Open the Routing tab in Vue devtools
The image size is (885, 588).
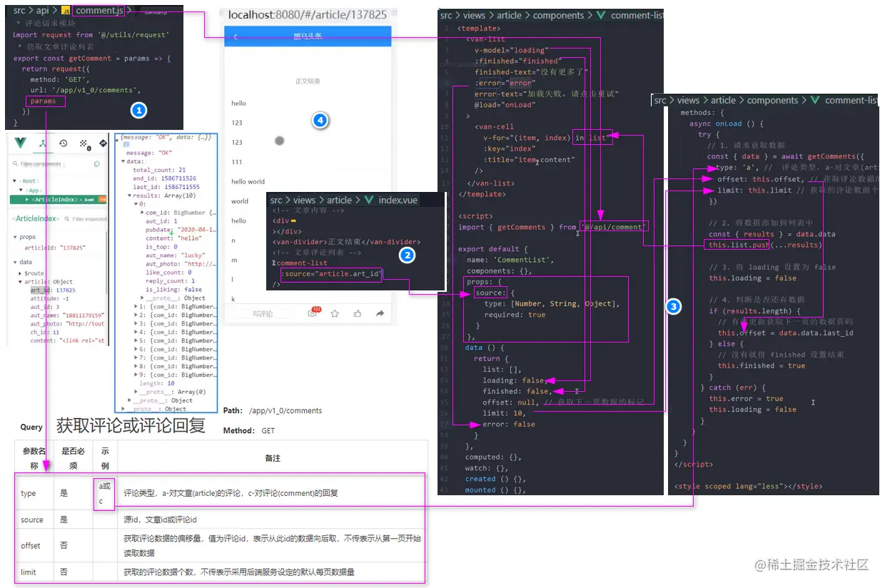pos(103,143)
